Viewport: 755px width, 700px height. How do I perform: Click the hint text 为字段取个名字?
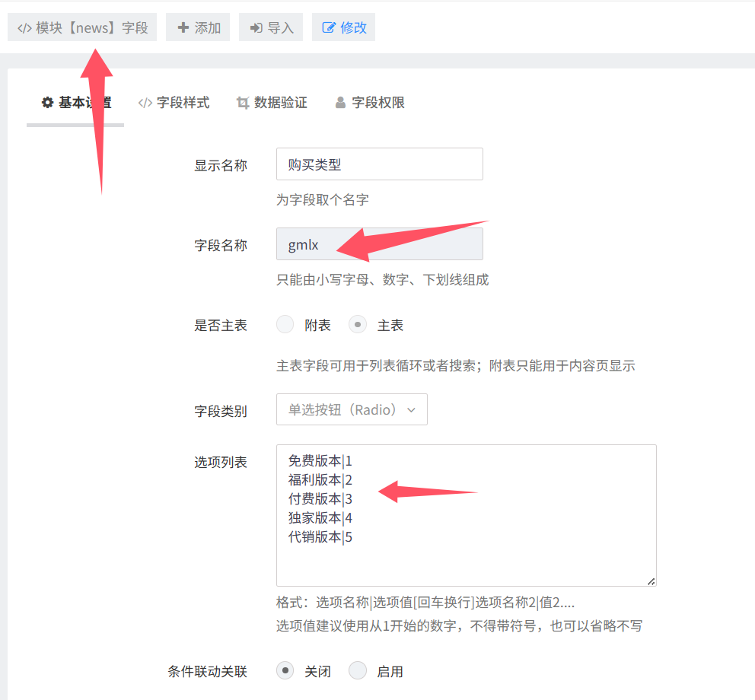point(323,200)
